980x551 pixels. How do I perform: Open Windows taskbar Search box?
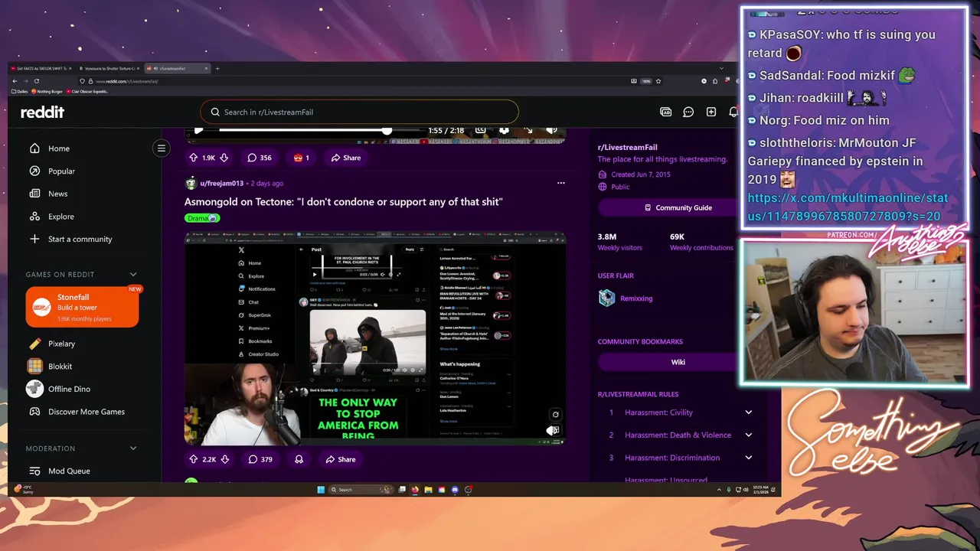point(360,490)
